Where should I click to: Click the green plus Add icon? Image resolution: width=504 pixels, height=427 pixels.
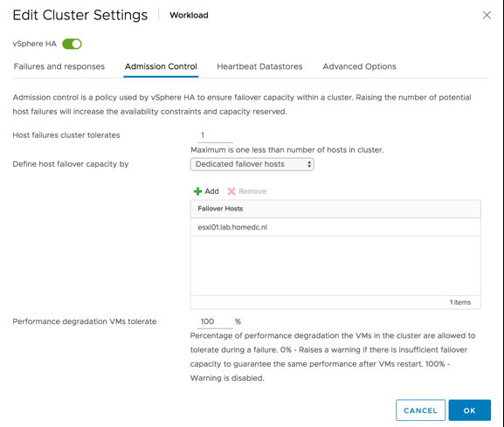197,191
